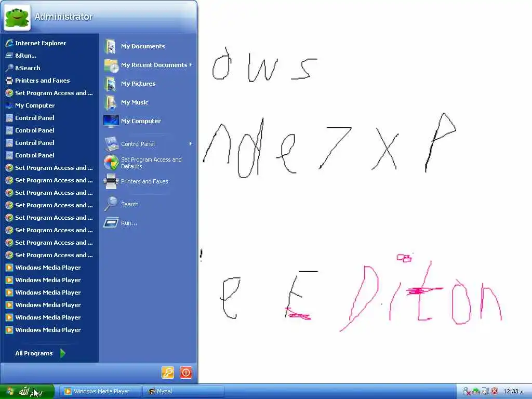Click the Run... window icon
The height and width of the screenshot is (399, 532).
coord(111,223)
